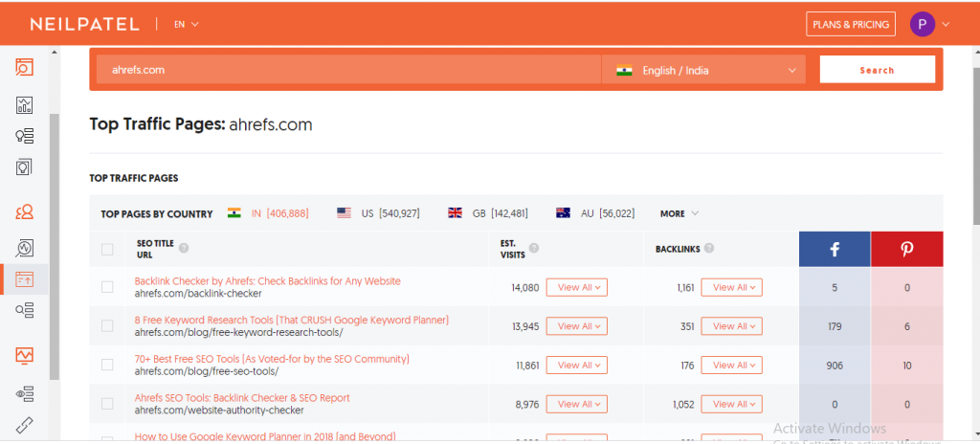Click the help icon next to Backlinks
The height and width of the screenshot is (444, 980).
tap(709, 248)
